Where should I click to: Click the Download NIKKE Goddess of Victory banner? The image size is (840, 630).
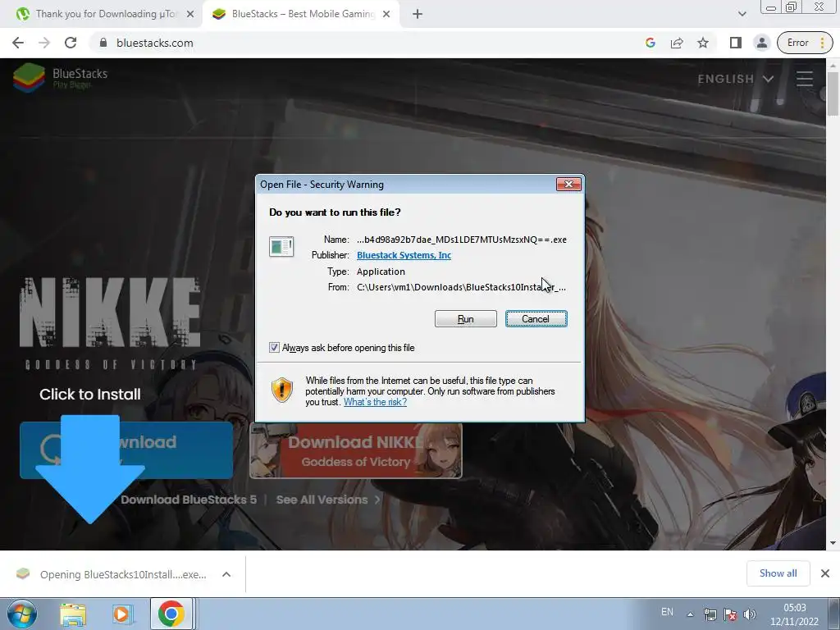(x=356, y=450)
